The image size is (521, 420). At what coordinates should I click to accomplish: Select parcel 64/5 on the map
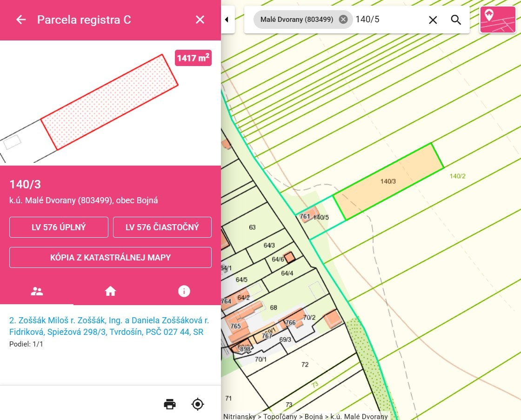click(241, 280)
